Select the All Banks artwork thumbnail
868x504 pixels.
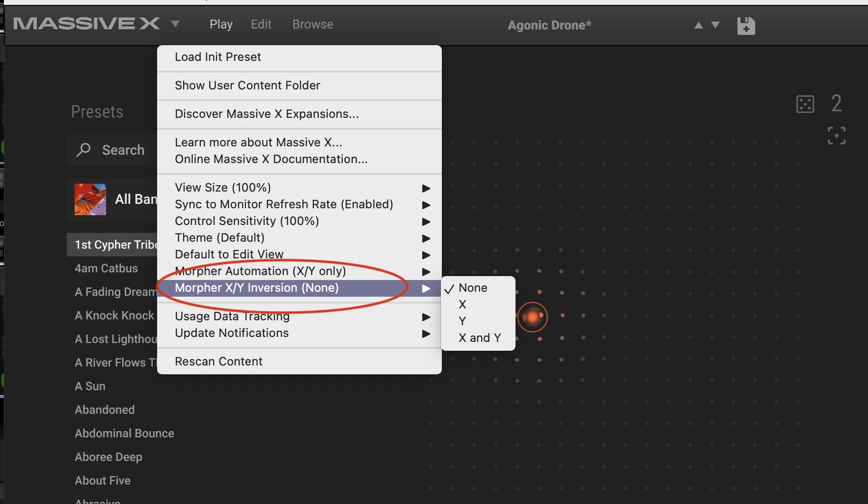tap(90, 199)
